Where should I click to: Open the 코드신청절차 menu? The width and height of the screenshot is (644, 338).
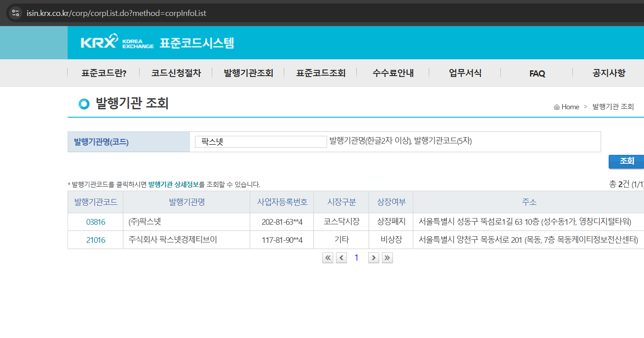click(176, 73)
